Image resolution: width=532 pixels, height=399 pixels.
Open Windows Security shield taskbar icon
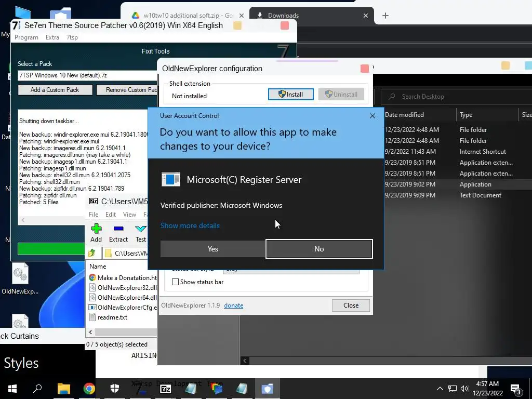tap(115, 389)
